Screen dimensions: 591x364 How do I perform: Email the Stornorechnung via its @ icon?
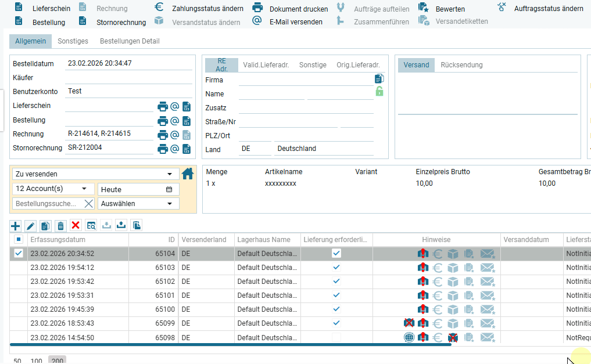pos(174,149)
